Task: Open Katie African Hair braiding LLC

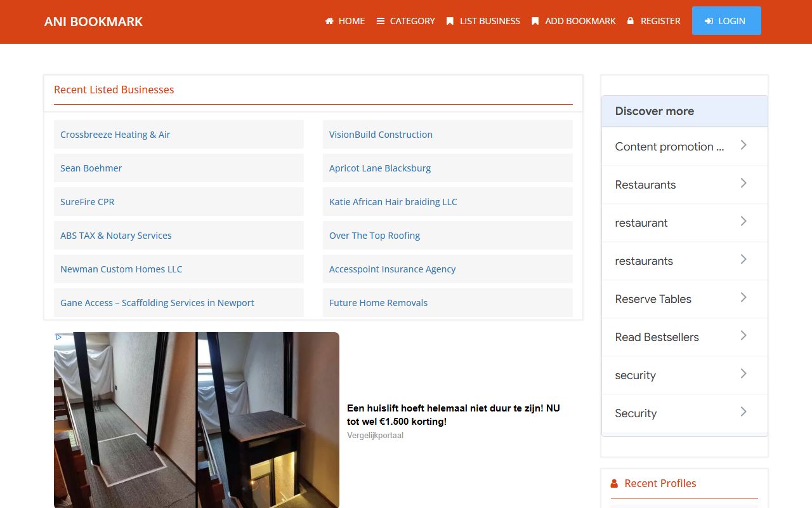Action: pos(393,202)
